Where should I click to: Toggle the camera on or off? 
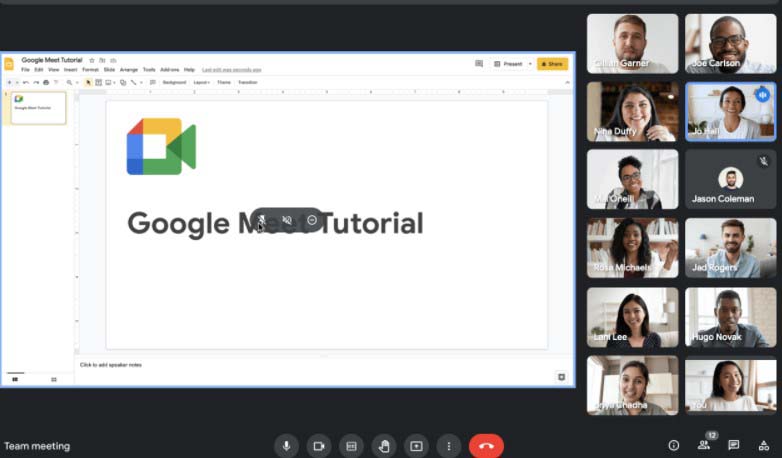[x=319, y=446]
